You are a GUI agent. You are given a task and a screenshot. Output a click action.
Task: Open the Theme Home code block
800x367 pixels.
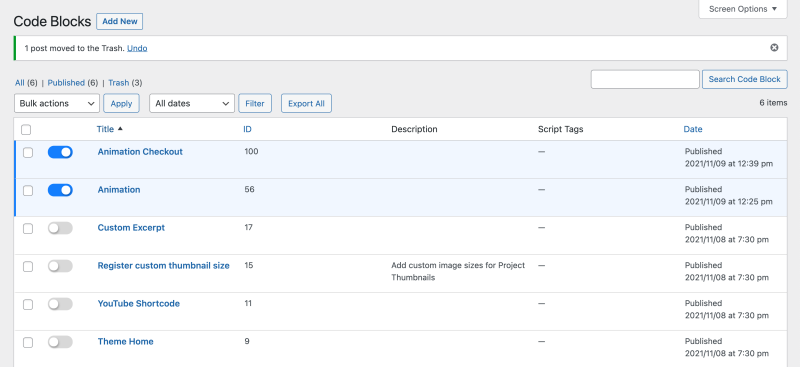pos(126,341)
